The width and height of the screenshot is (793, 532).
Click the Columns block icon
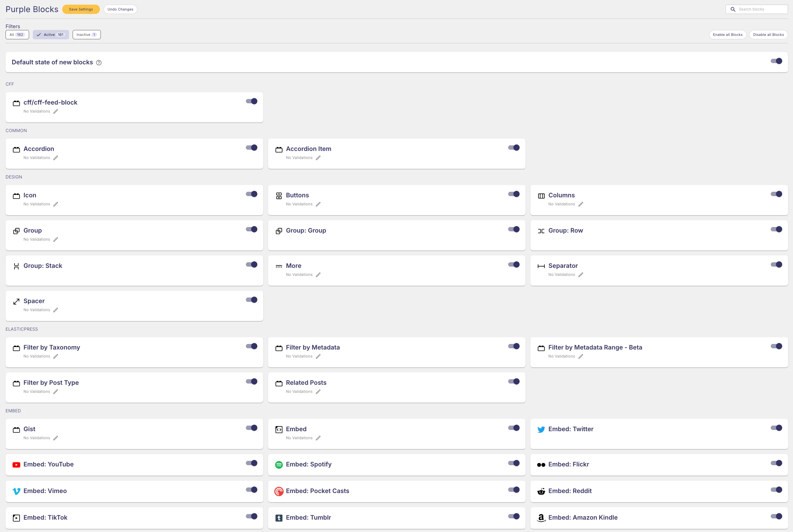click(x=541, y=196)
